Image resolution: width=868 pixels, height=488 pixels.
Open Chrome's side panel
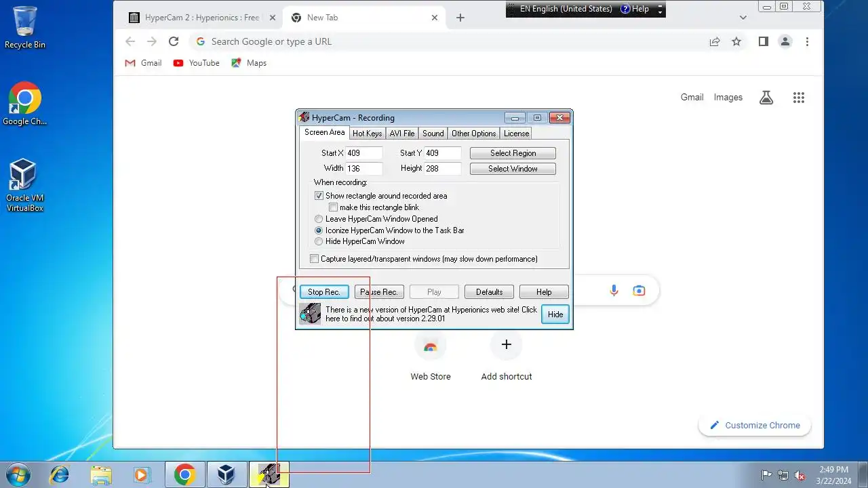pos(763,41)
